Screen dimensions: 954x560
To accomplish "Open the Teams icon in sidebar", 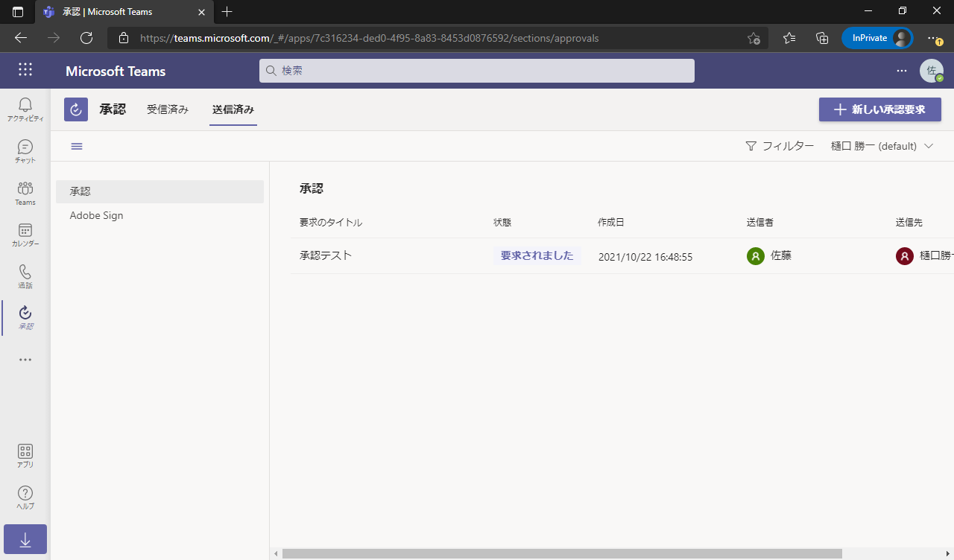I will click(25, 193).
